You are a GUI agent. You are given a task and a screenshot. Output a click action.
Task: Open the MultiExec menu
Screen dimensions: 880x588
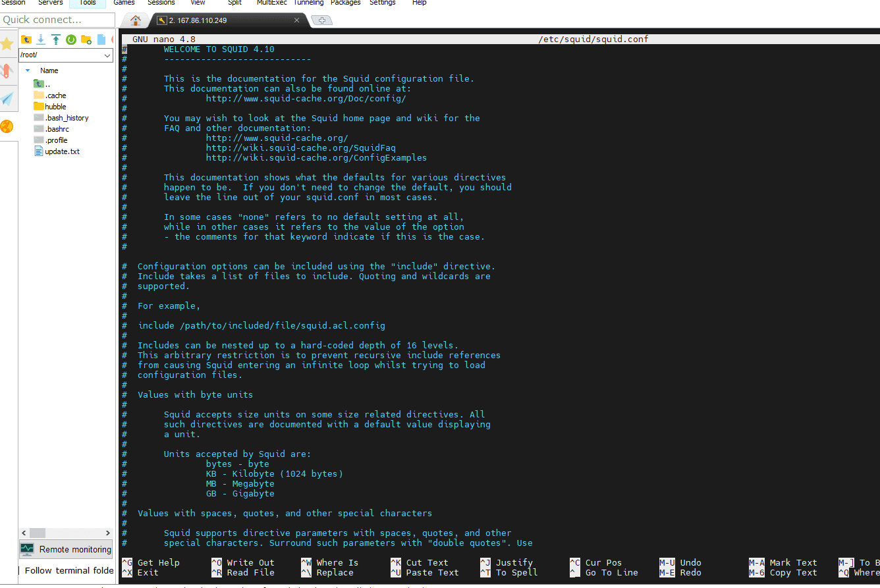(272, 3)
